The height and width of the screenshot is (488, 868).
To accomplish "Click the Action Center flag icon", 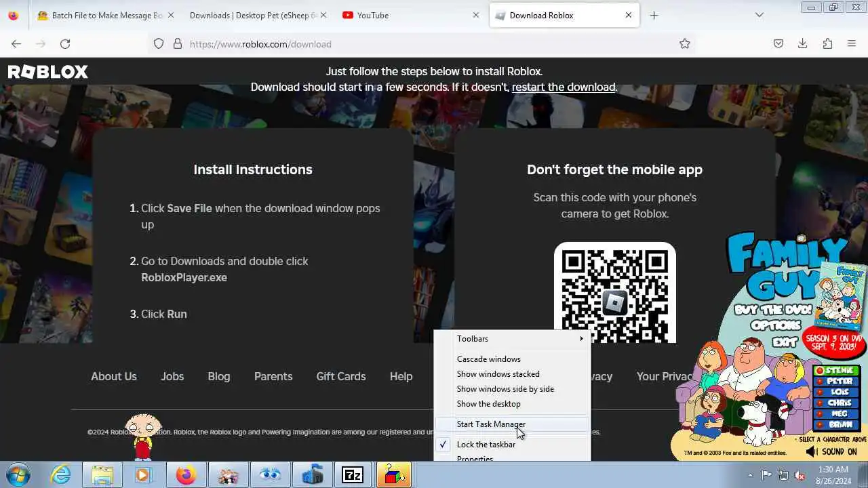I will [767, 475].
